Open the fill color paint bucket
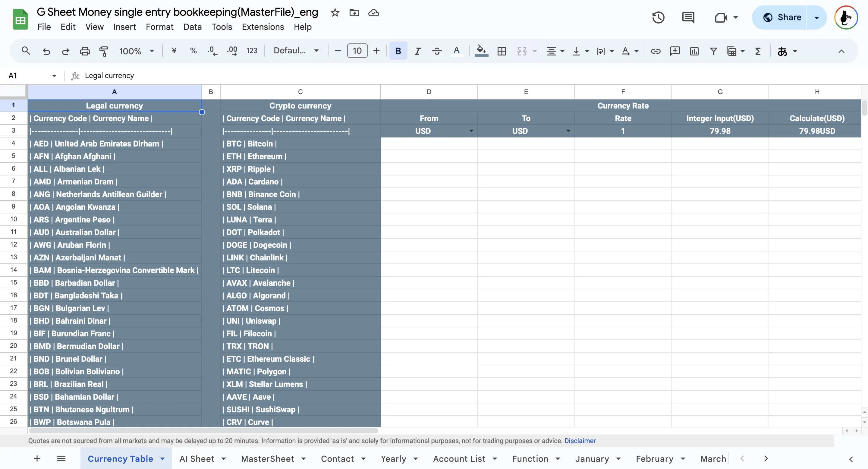The width and height of the screenshot is (868, 469). pos(481,51)
